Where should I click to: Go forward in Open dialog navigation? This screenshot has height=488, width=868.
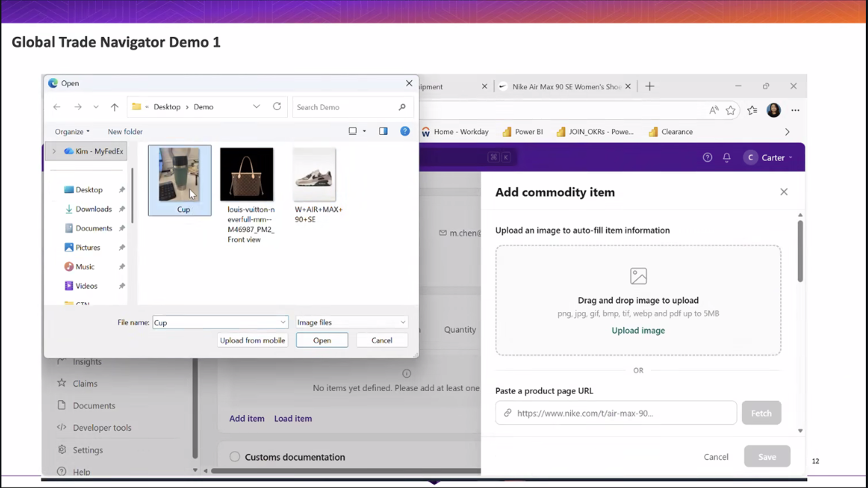click(x=78, y=107)
